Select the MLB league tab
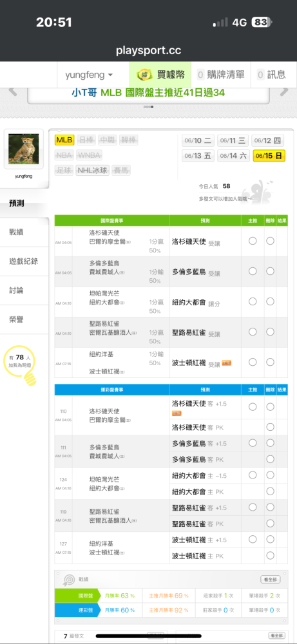 64,140
